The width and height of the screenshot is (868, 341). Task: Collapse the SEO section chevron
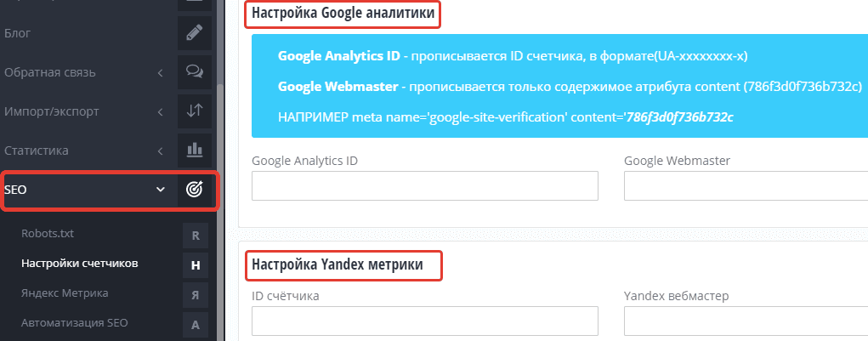click(160, 190)
